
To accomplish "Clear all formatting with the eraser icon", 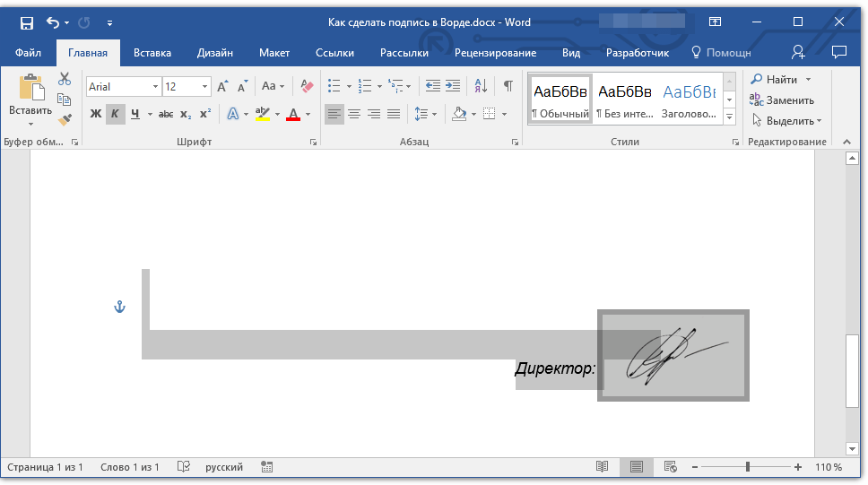I will point(308,86).
